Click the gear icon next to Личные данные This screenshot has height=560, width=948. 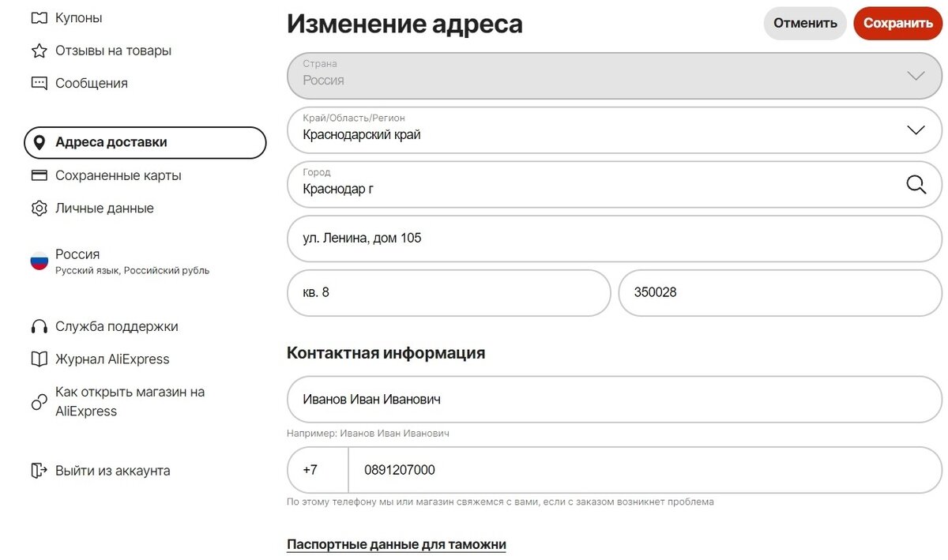coord(39,208)
